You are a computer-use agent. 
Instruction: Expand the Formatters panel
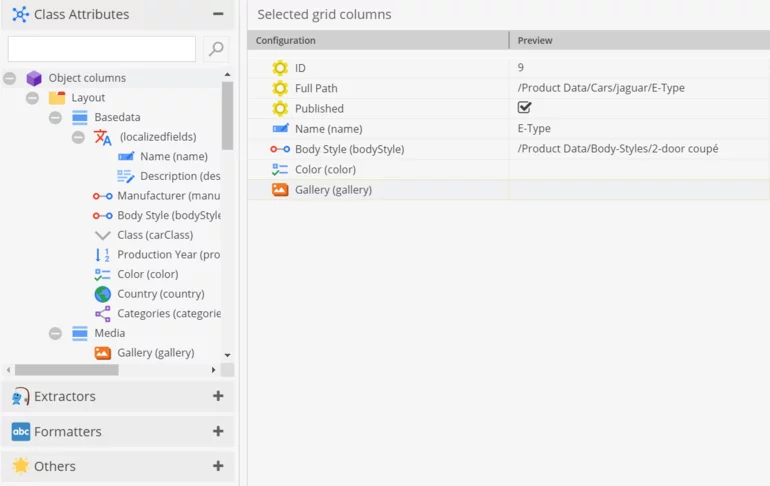click(x=218, y=431)
